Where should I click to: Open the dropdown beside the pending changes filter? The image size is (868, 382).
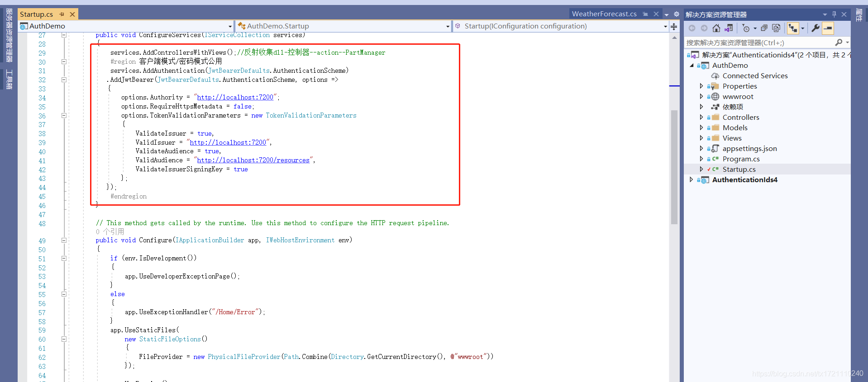[x=755, y=28]
